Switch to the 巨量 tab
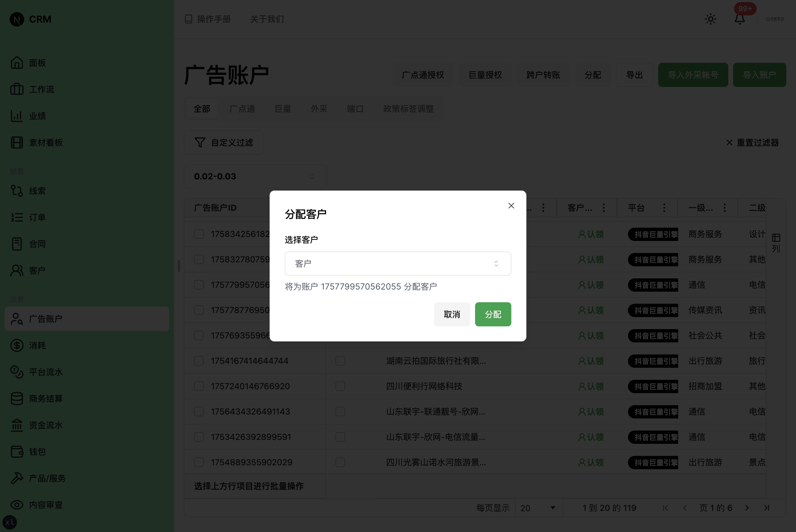This screenshot has height=532, width=796. [283, 109]
